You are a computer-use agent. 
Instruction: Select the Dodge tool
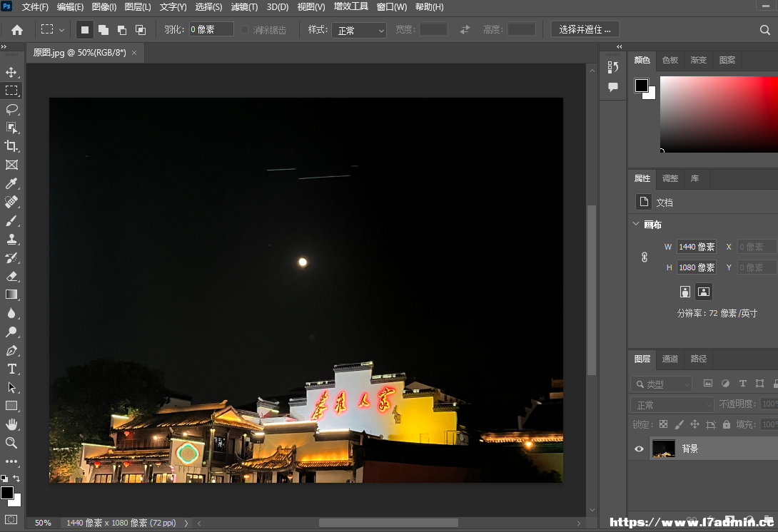point(11,332)
